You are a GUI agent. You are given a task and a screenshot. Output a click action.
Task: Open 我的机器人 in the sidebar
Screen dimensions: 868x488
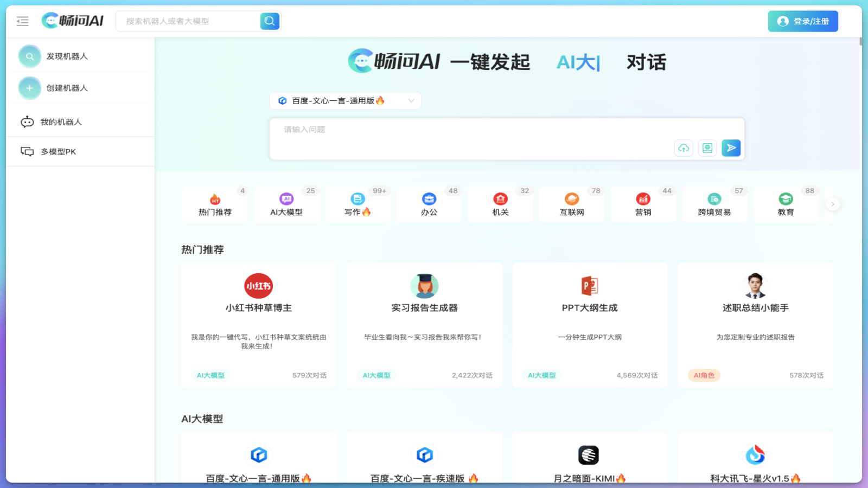tap(80, 122)
